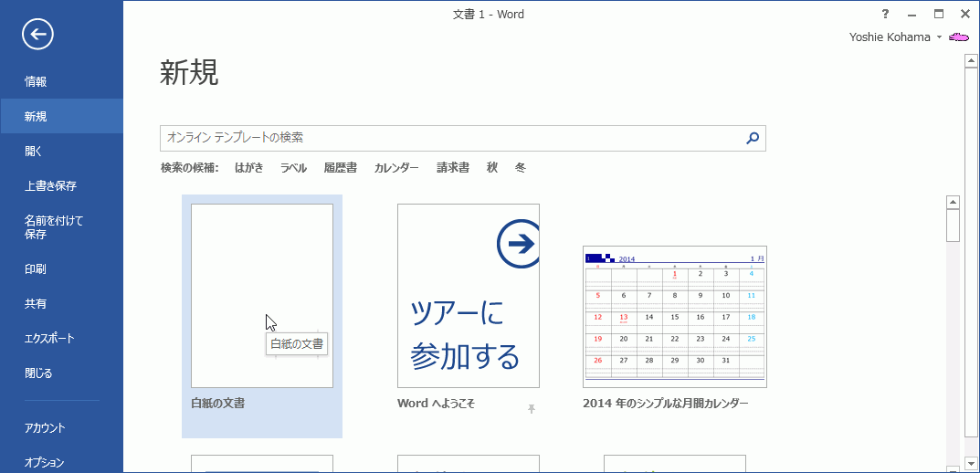Image resolution: width=980 pixels, height=473 pixels.
Task: Search suggestion ラベル
Action: [293, 168]
